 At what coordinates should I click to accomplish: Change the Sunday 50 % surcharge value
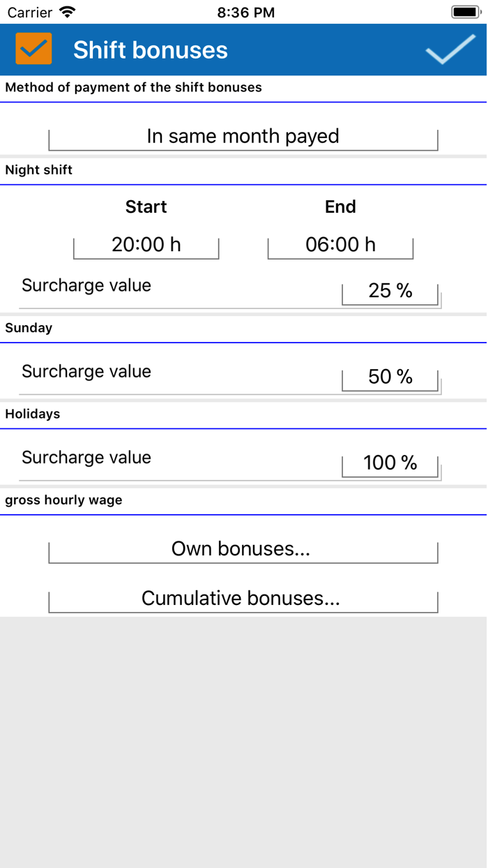390,377
